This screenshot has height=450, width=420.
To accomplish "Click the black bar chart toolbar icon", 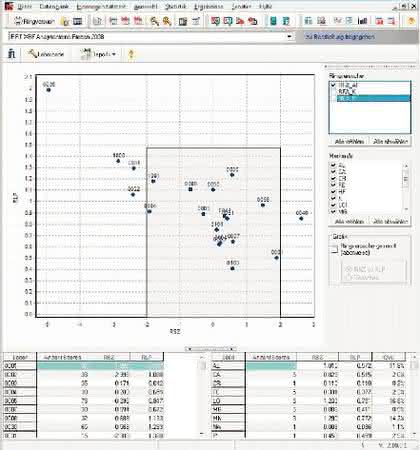I will pos(362,21).
